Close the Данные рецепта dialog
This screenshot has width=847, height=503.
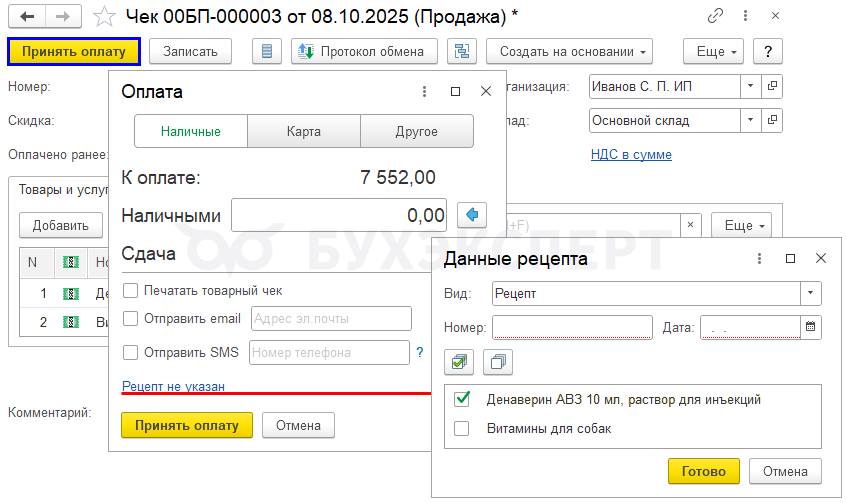[821, 259]
